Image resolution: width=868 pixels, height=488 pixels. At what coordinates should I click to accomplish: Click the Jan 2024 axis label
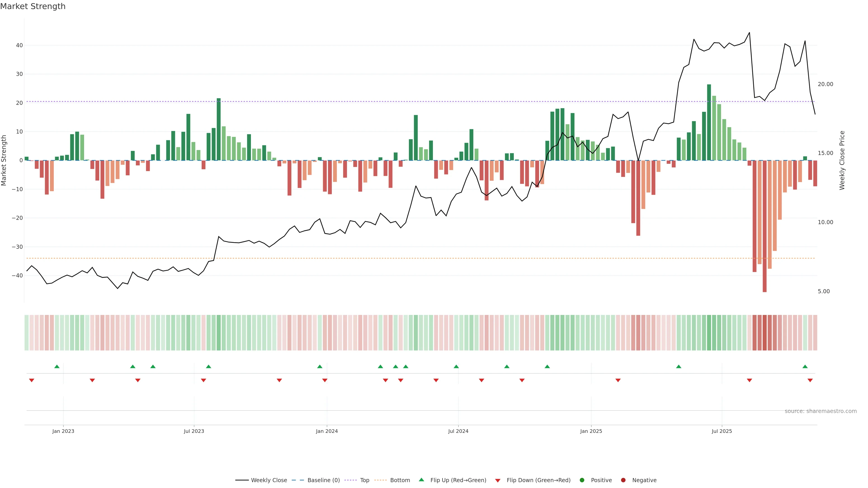tap(326, 431)
